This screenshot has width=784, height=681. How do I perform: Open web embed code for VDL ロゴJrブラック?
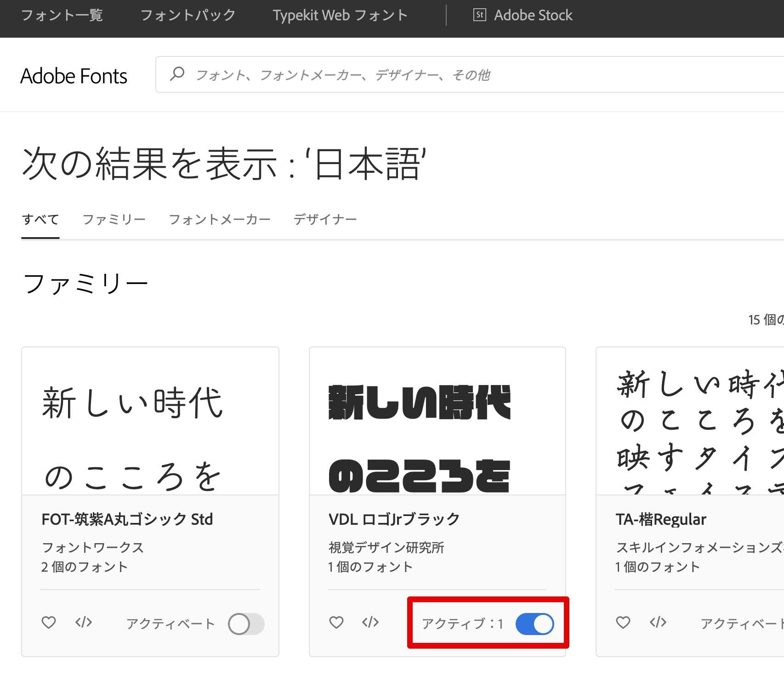tap(370, 623)
